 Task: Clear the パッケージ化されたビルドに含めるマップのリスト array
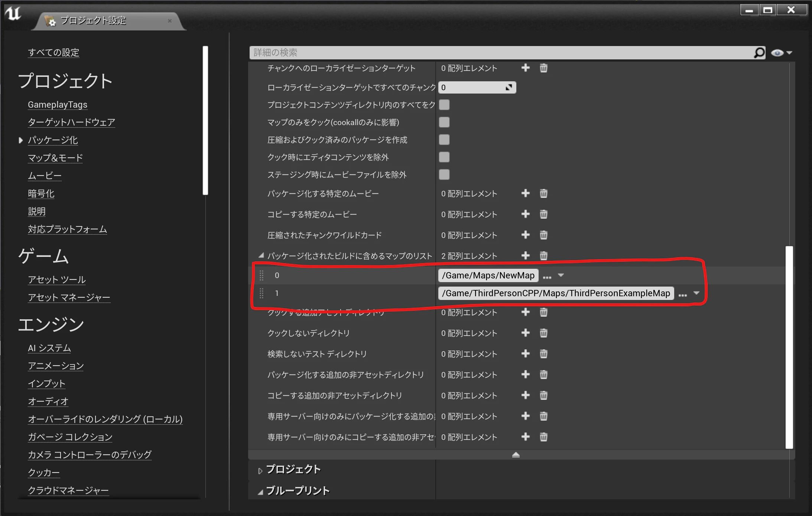click(543, 256)
